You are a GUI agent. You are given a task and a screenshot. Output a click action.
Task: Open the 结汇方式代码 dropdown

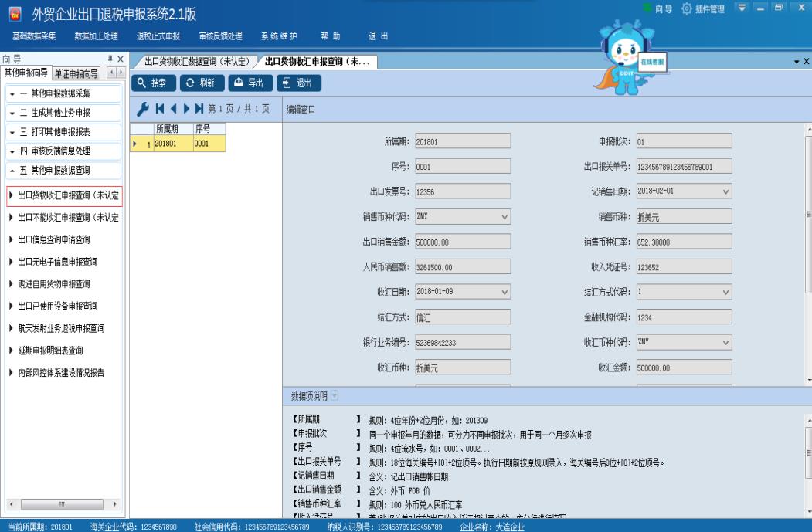(x=725, y=293)
